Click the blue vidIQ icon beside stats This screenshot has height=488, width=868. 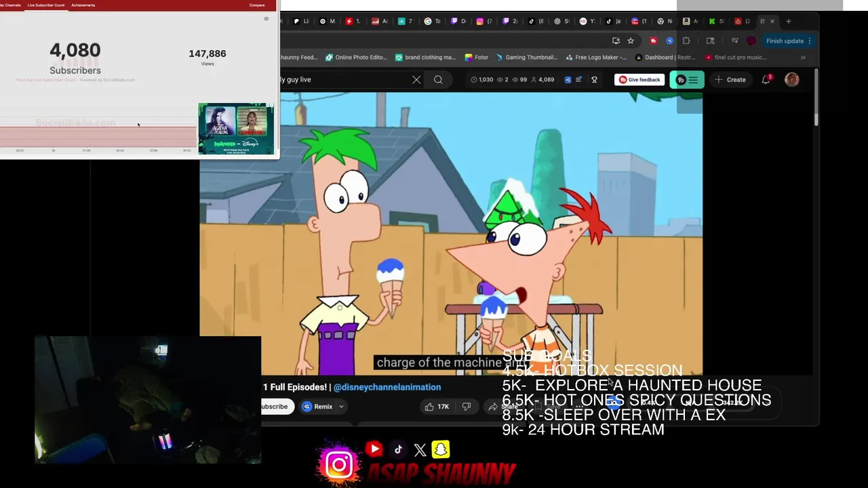pyautogui.click(x=568, y=79)
